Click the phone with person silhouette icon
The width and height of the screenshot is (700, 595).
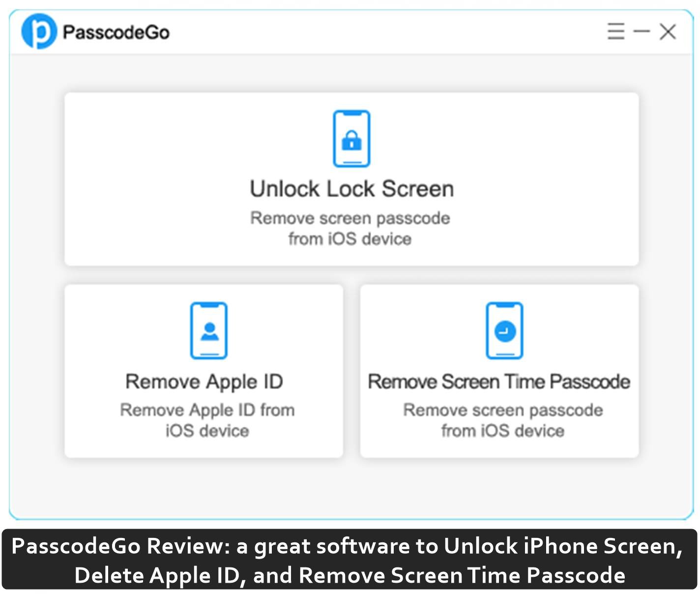point(209,330)
